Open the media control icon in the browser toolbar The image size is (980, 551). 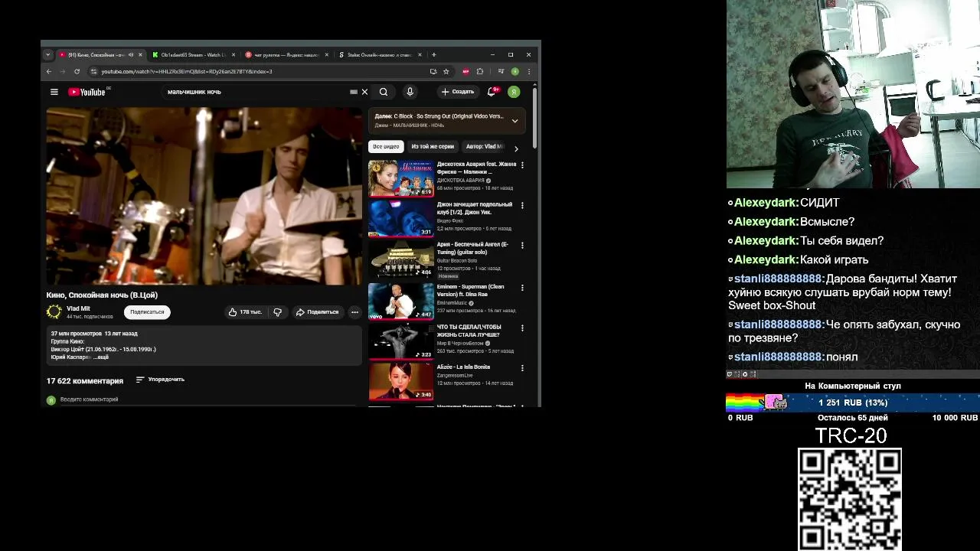[501, 71]
